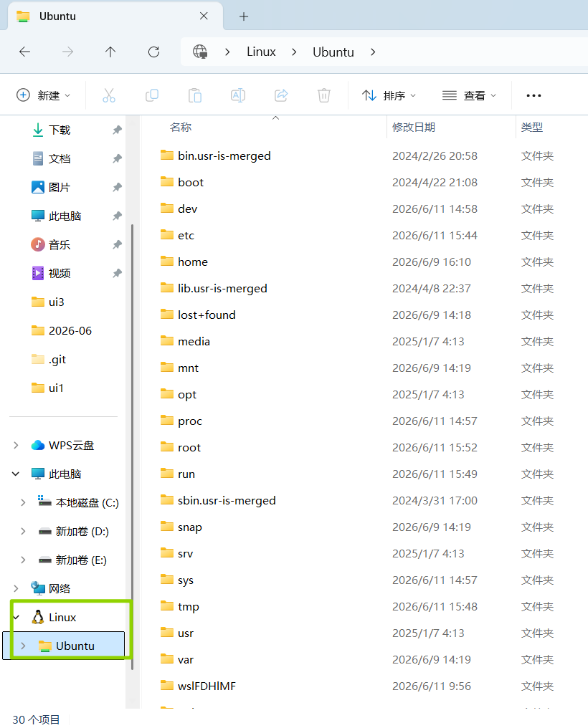The image size is (588, 728).
Task: Expand 新加卷 (E:) drive node
Action: coord(23,560)
